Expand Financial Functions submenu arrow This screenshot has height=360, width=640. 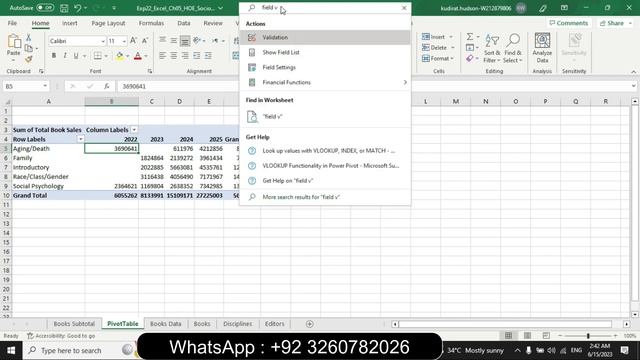405,82
